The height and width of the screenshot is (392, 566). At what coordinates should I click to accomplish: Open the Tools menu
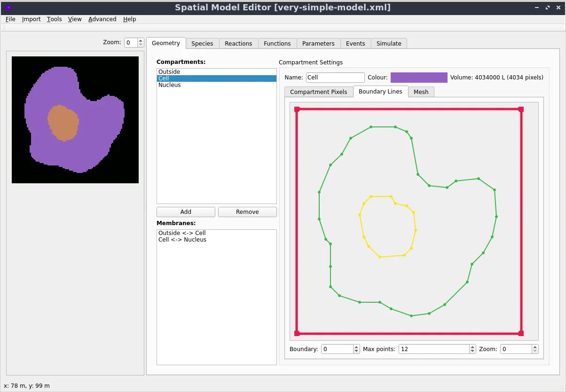tap(55, 19)
